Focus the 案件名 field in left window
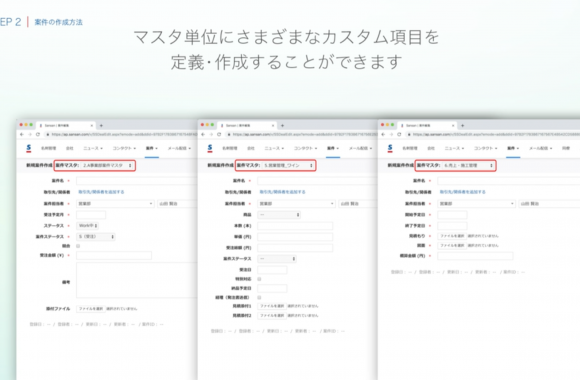This screenshot has height=380, width=580. pos(137,181)
